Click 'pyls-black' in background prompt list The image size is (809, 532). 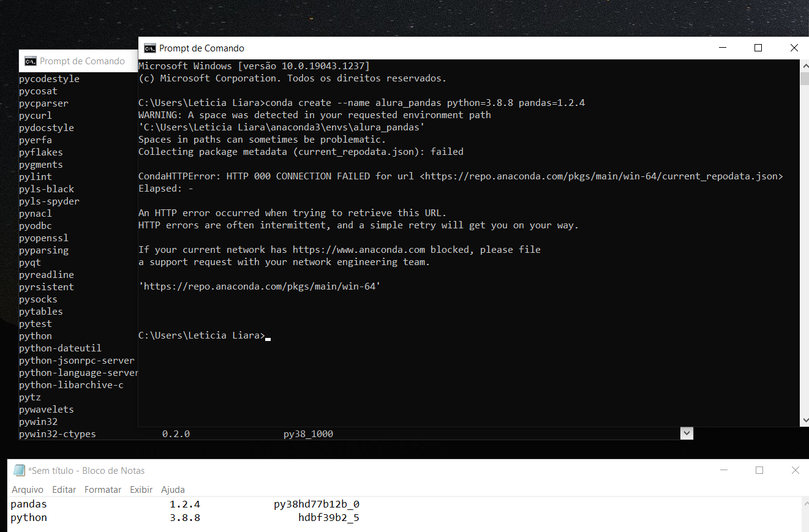(47, 189)
